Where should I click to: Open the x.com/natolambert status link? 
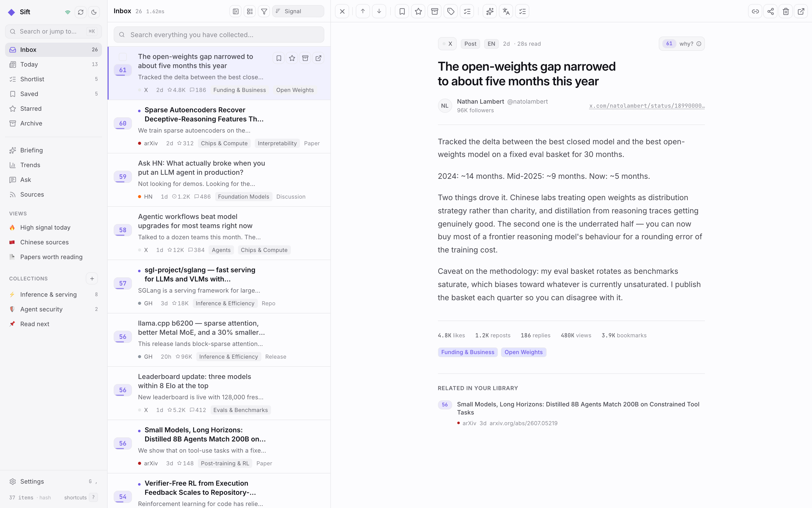pos(647,106)
